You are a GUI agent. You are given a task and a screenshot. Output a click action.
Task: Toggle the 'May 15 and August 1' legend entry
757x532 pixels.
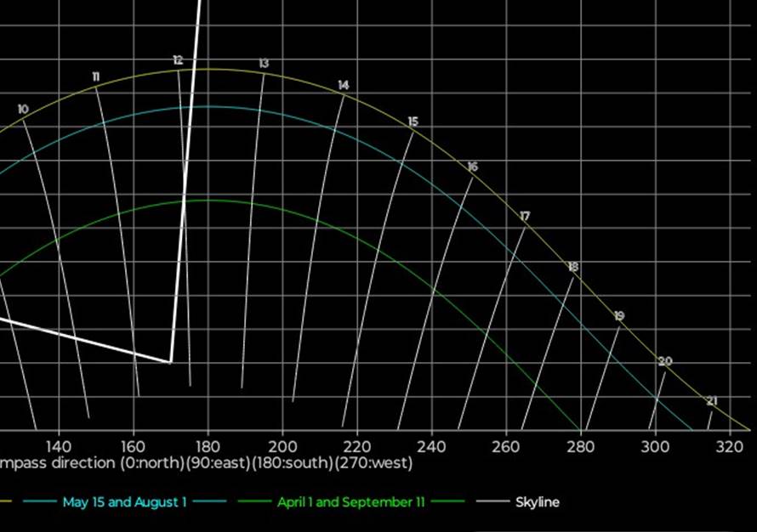[x=123, y=502]
